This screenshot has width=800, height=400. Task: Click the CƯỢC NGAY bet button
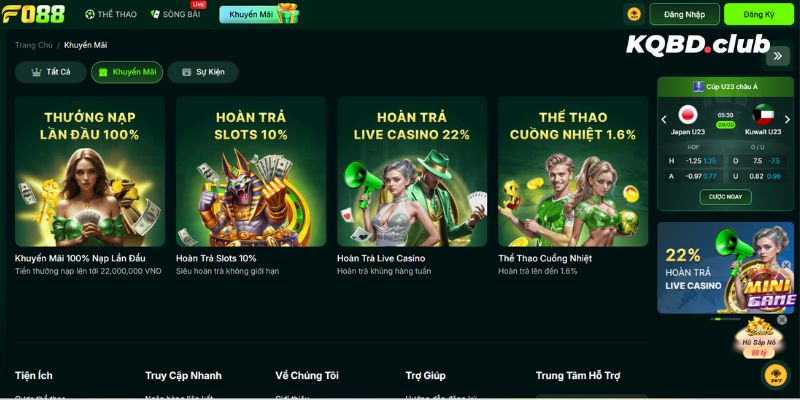coord(726,197)
